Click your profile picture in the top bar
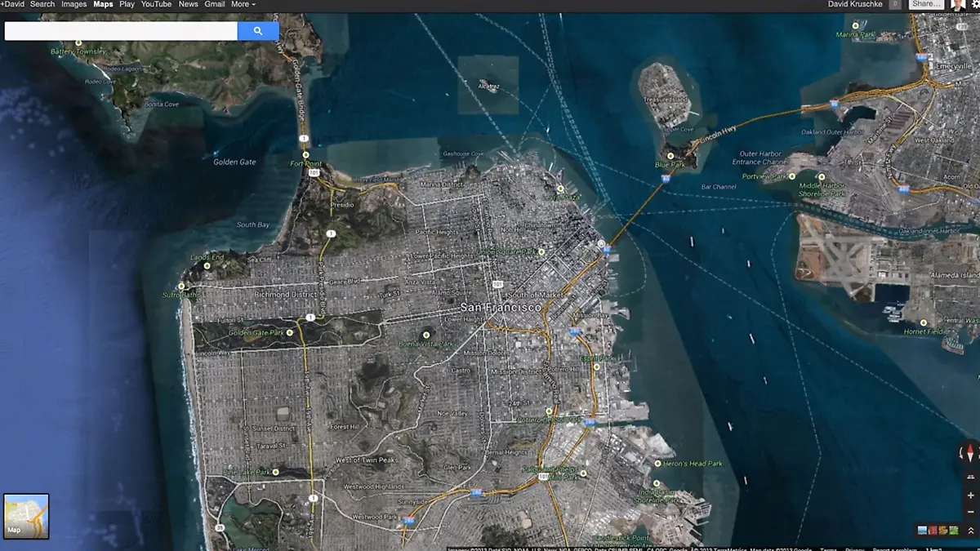The height and width of the screenshot is (551, 980). (957, 5)
